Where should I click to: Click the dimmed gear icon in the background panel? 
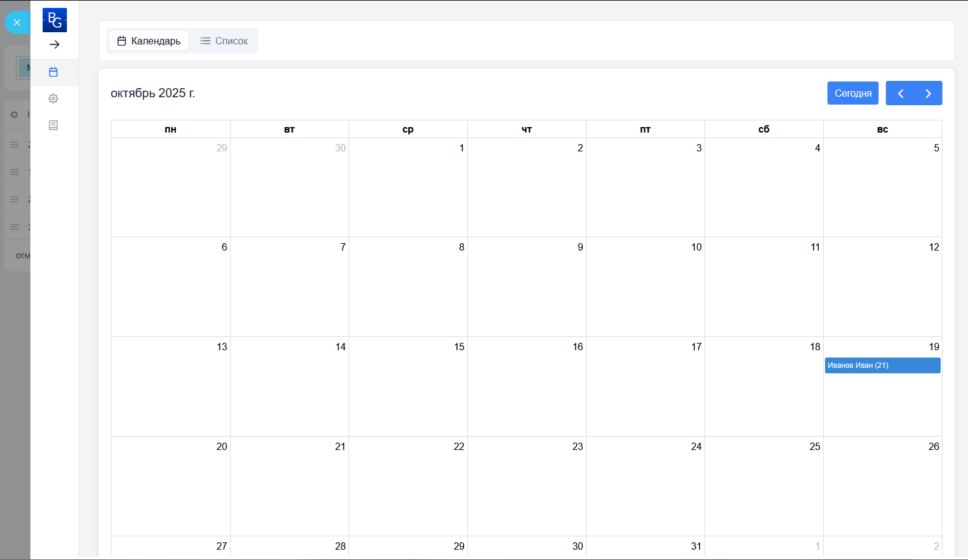(15, 114)
